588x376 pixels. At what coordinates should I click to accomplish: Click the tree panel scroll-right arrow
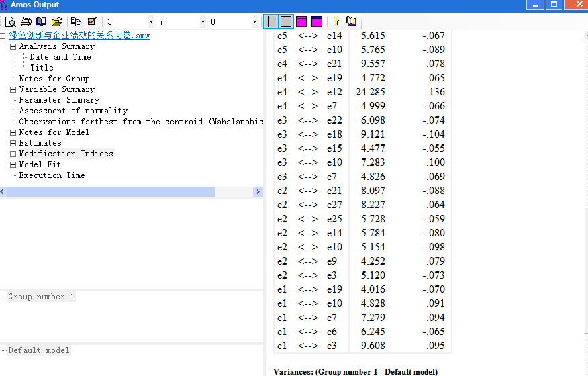(x=258, y=192)
